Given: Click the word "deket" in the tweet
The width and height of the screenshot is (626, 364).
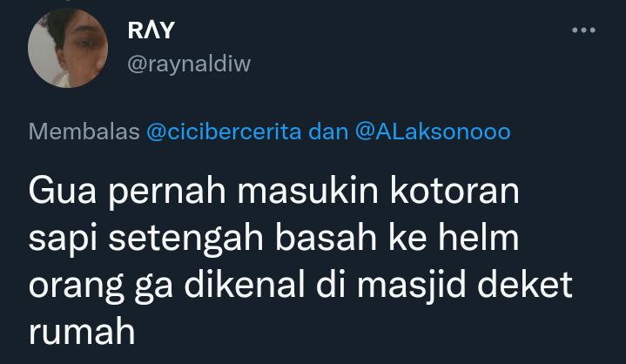Looking at the screenshot, I should pyautogui.click(x=525, y=285).
